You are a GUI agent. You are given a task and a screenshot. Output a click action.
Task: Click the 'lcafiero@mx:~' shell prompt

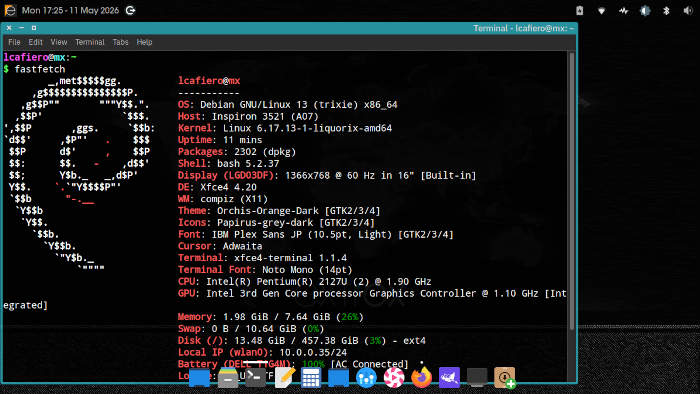tap(40, 57)
